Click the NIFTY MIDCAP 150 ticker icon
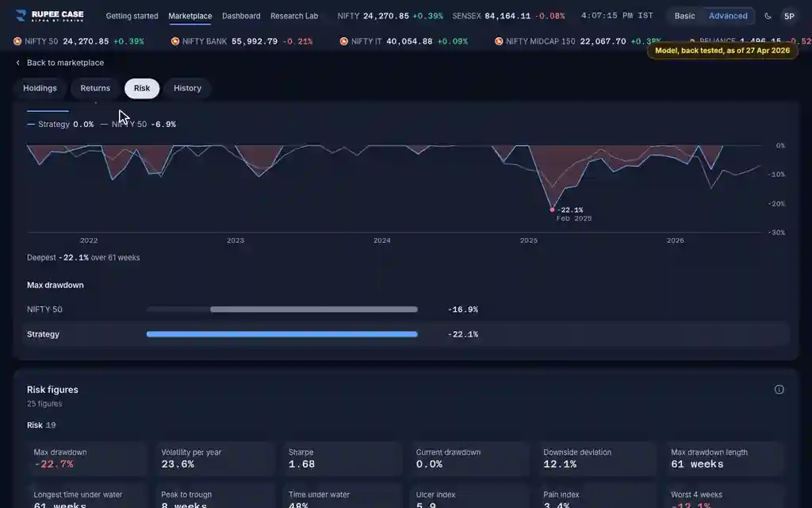This screenshot has height=508, width=812. pos(499,41)
